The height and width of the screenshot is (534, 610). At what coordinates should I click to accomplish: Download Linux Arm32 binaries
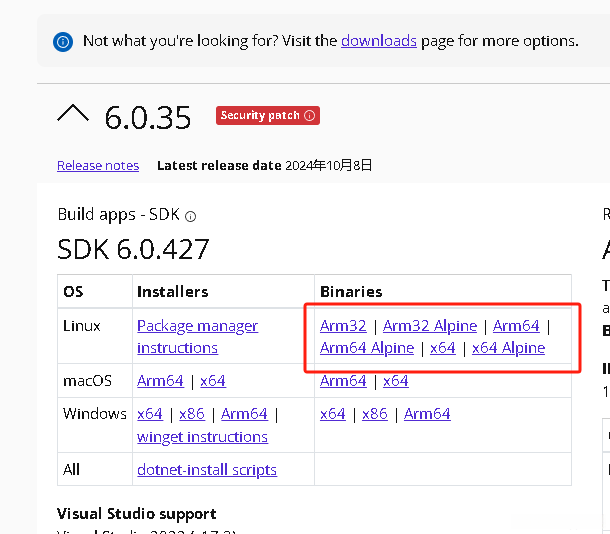(343, 326)
